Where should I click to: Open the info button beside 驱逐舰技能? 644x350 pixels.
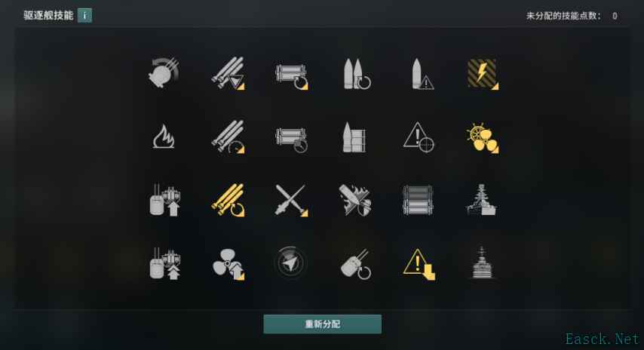coord(84,16)
